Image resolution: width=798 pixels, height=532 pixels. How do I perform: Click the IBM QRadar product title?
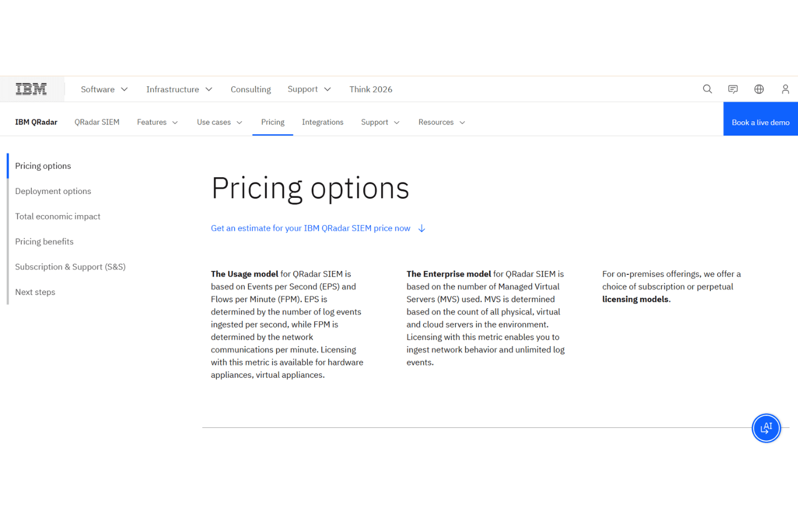(36, 122)
